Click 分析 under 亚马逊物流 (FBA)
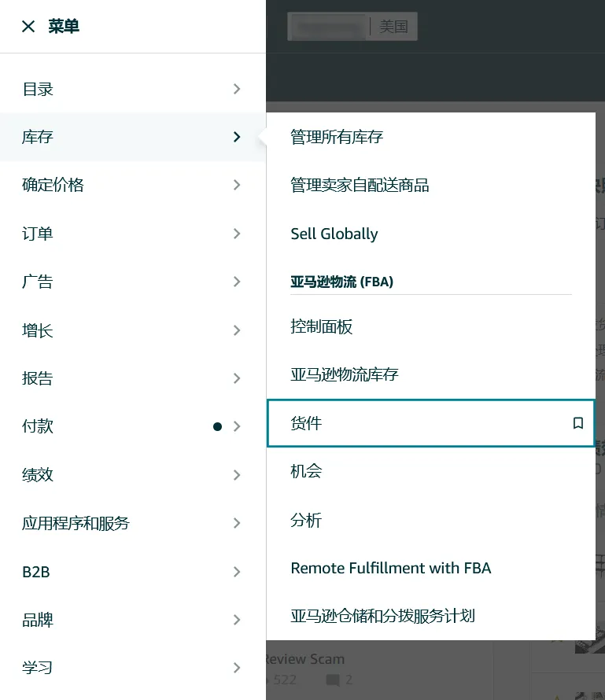The image size is (605, 700). [x=305, y=520]
